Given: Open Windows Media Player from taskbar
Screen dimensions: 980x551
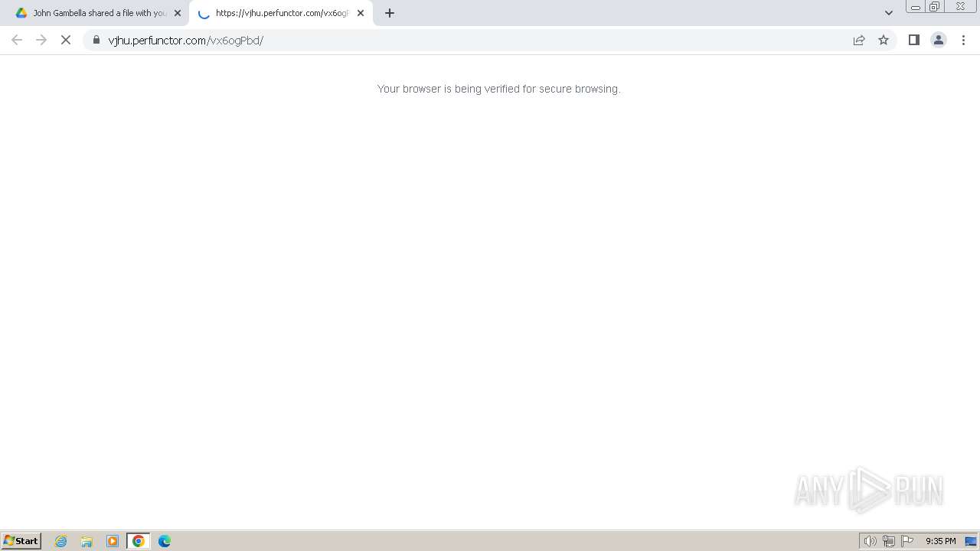Looking at the screenshot, I should pos(113,541).
